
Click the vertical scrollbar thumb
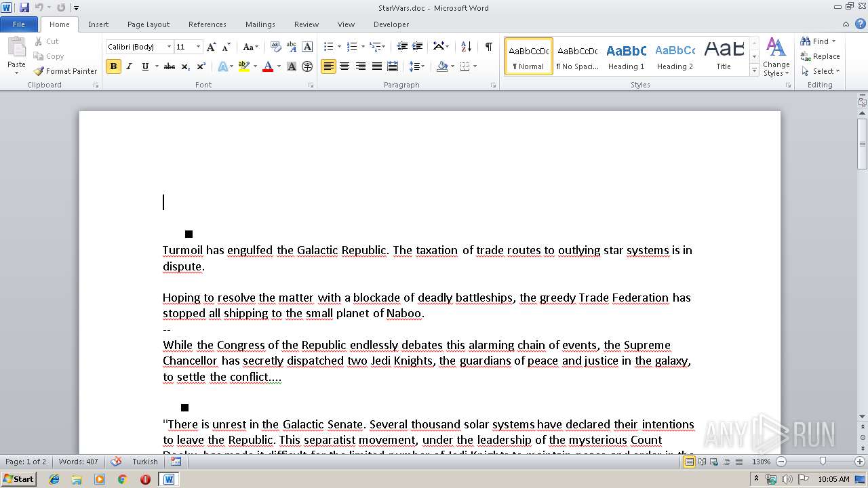(863, 144)
